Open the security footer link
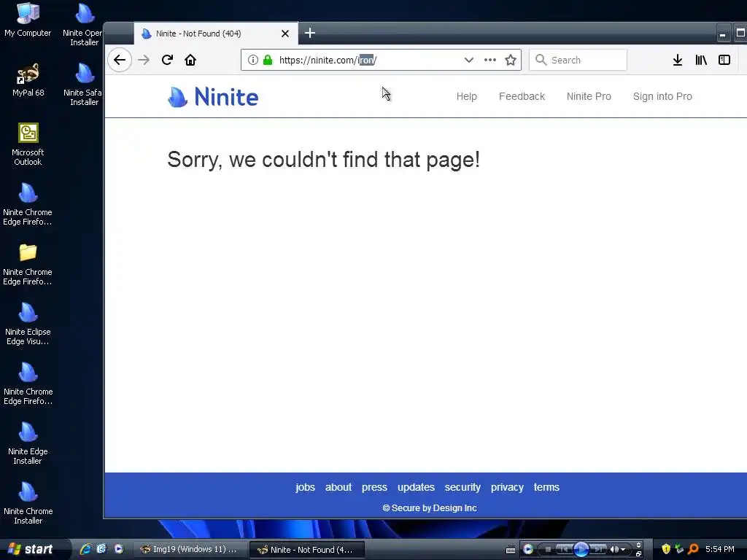Viewport: 747px width, 560px height. pos(462,487)
